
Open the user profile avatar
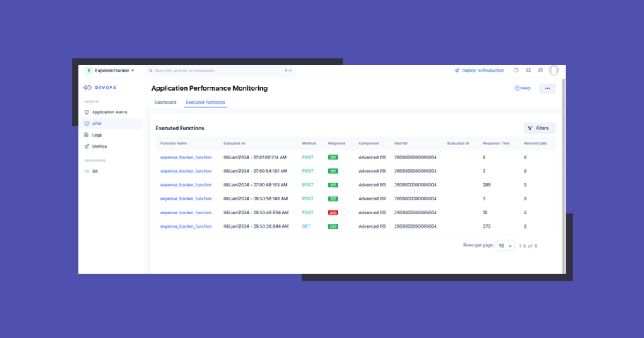coord(554,70)
